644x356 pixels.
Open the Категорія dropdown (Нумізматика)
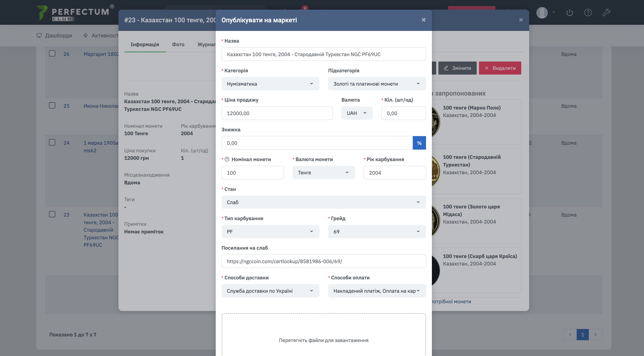[x=270, y=84]
